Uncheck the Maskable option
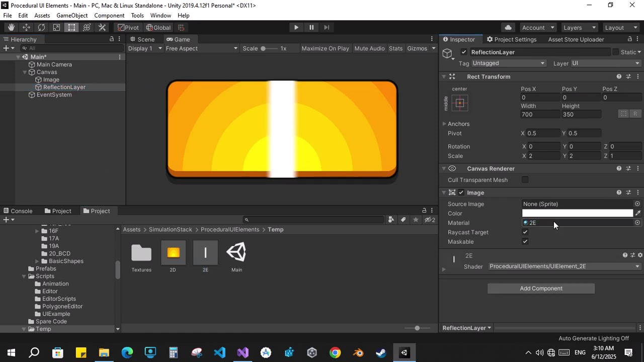The height and width of the screenshot is (362, 644). tap(525, 242)
